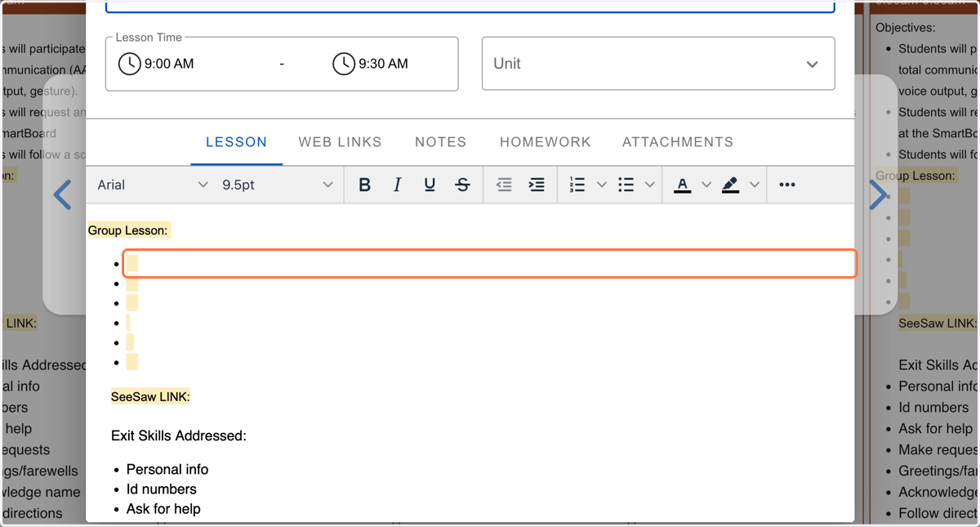This screenshot has width=980, height=527.
Task: Expand the numbered list style options
Action: pos(602,185)
